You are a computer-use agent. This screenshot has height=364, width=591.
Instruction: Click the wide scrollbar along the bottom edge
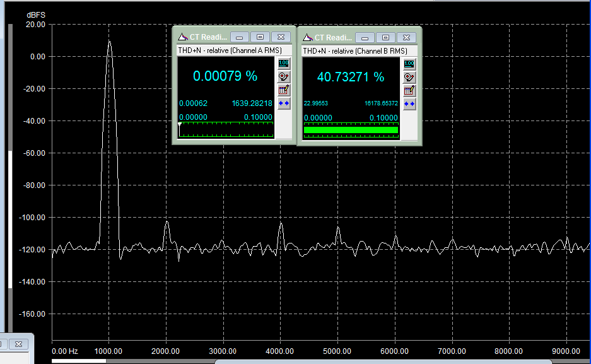click(x=383, y=361)
